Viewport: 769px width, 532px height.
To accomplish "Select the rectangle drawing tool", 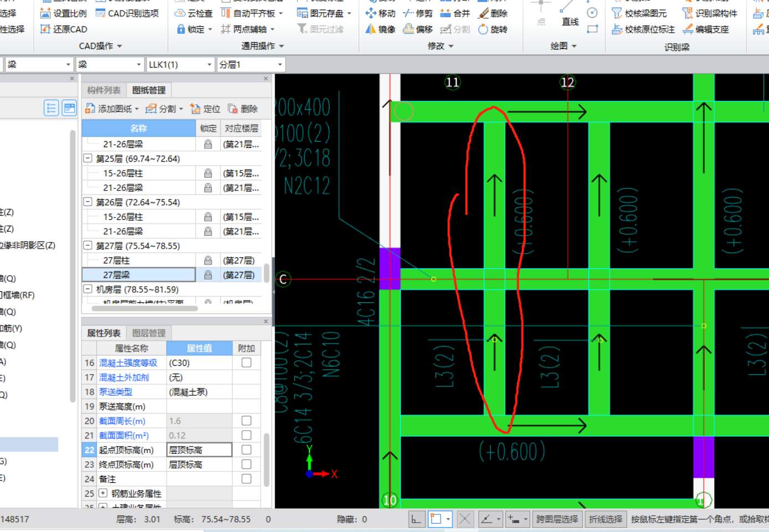I will 592,29.
